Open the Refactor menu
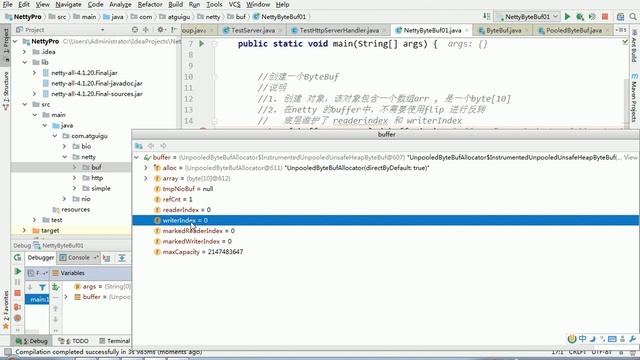This screenshot has height=360, width=640. [x=150, y=4]
